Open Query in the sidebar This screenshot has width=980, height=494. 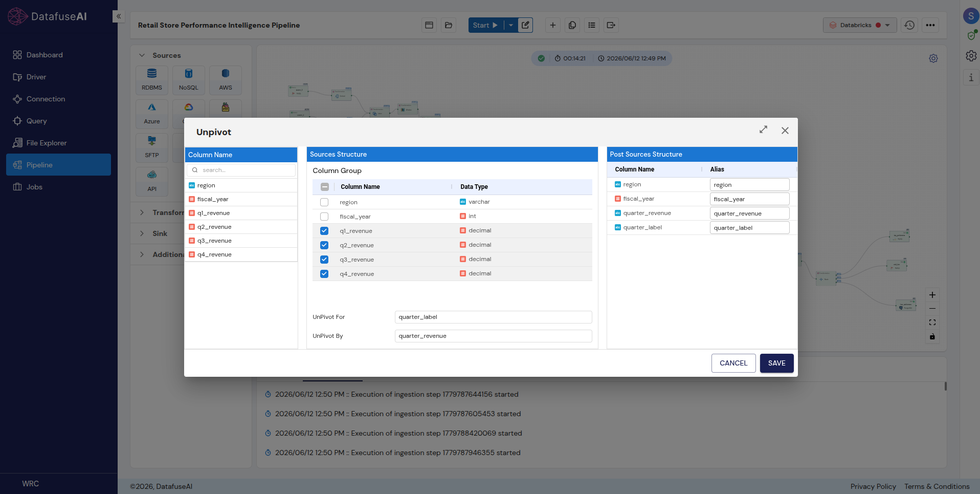(58, 121)
